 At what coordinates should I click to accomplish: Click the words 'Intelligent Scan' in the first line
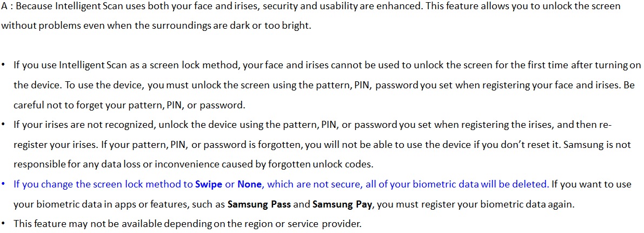coord(84,6)
